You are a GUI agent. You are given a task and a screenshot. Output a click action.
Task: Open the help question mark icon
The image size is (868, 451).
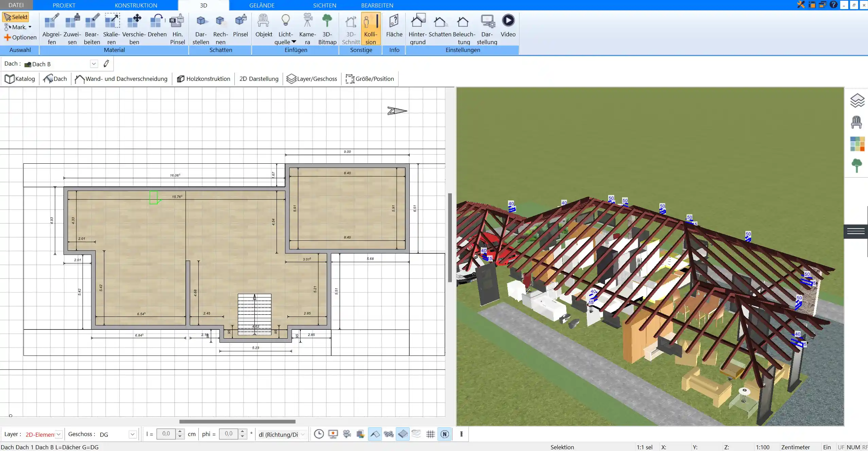coord(833,5)
